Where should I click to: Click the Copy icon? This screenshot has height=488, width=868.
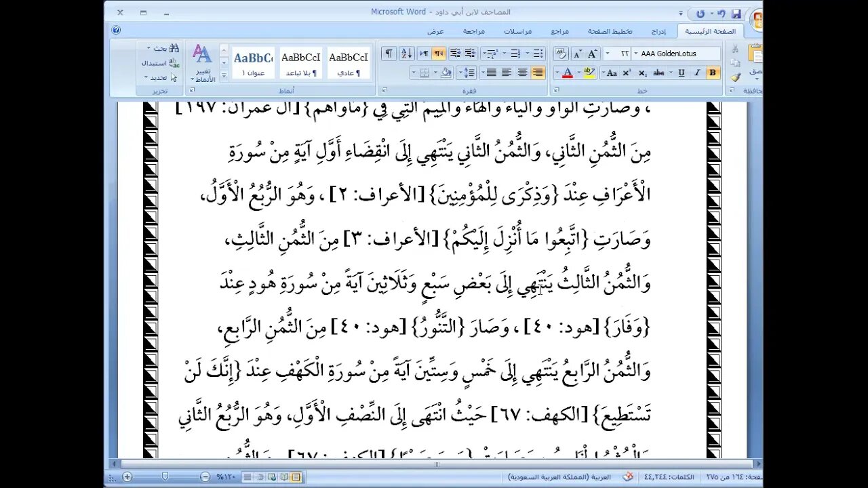pyautogui.click(x=736, y=63)
